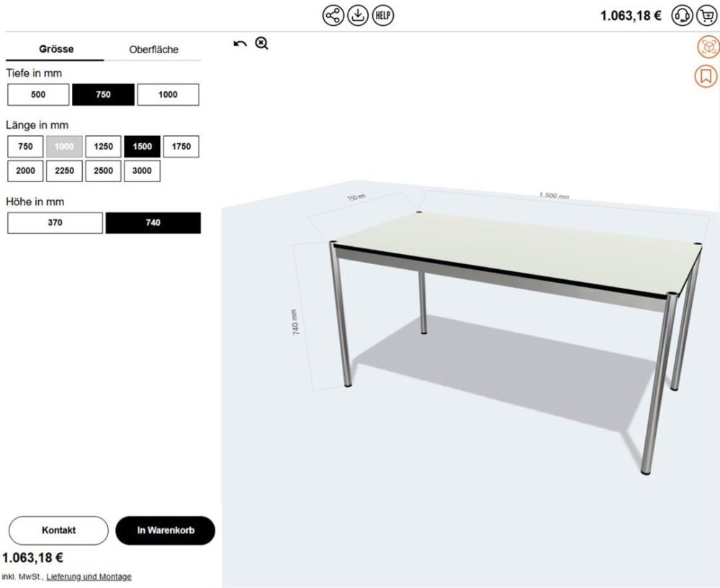Click the headset support icon
The height and width of the screenshot is (588, 720).
[x=682, y=16]
